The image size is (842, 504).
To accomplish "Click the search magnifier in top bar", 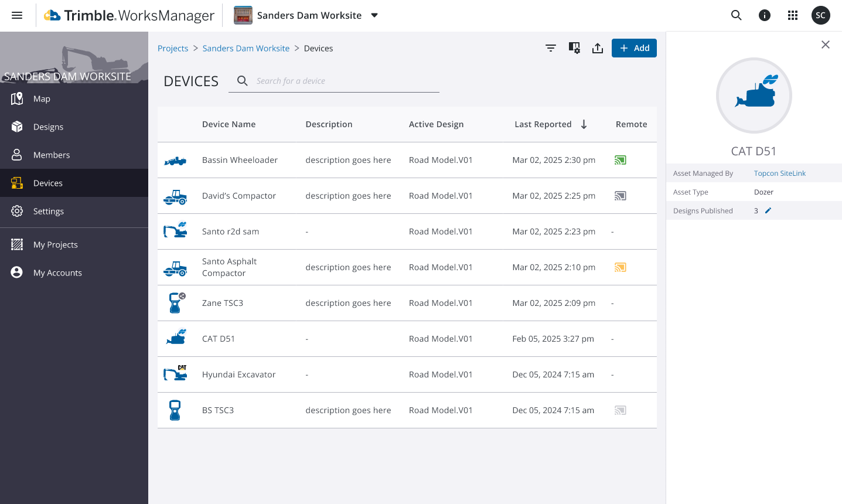I will pos(737,15).
